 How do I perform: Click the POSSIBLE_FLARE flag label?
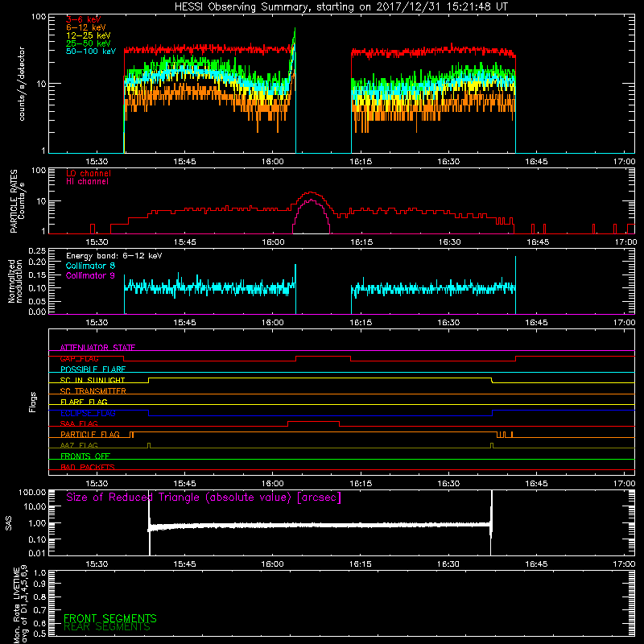point(93,369)
